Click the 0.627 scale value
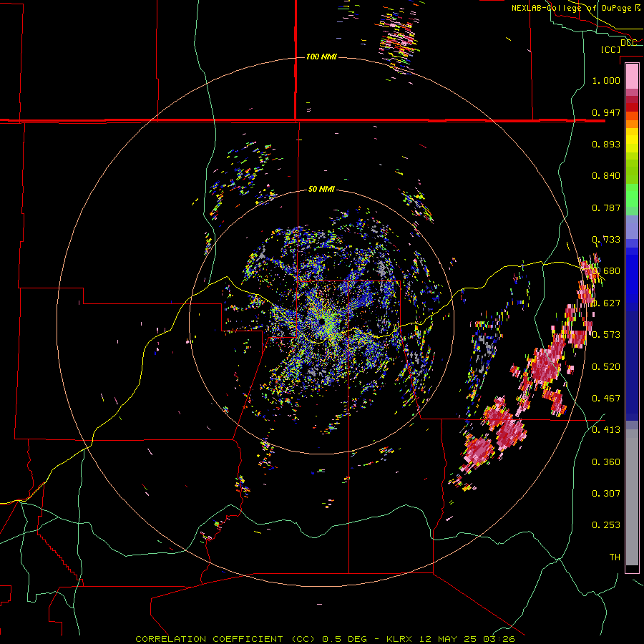Image resolution: width=644 pixels, height=644 pixels. 606,303
